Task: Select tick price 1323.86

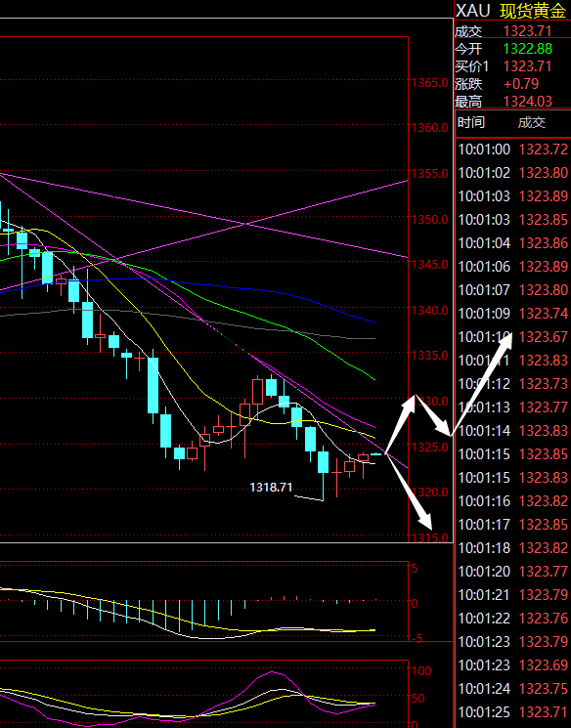Action: point(544,243)
